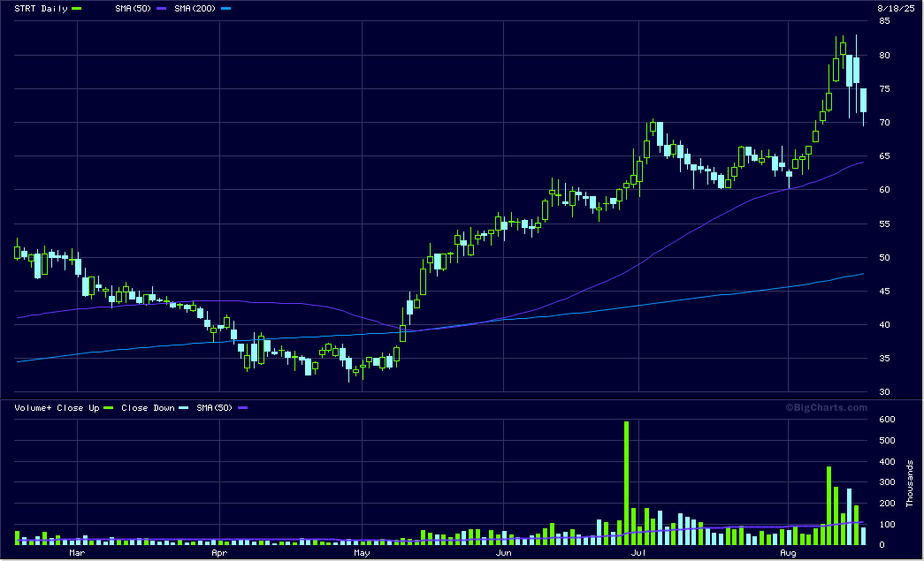Click the 30 price axis label
This screenshot has height=561, width=924.
884,391
